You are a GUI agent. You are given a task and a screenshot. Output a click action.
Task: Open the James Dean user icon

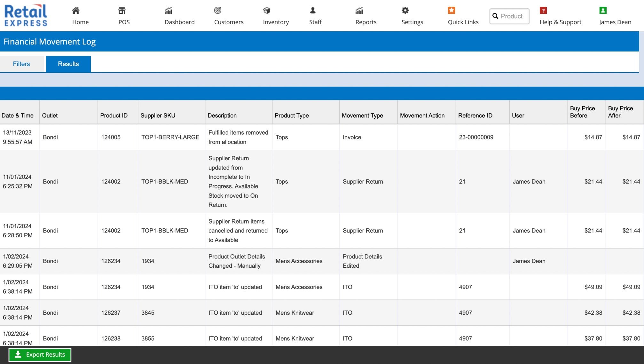(x=603, y=11)
